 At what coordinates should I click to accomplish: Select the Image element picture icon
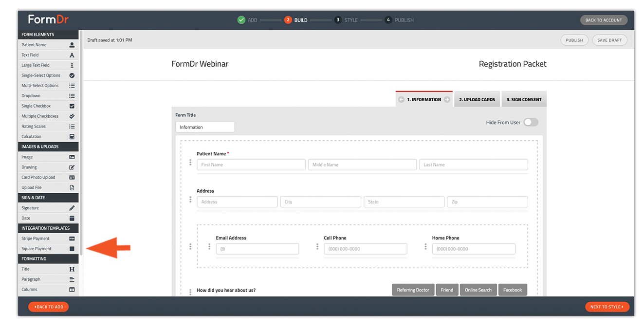coord(72,157)
